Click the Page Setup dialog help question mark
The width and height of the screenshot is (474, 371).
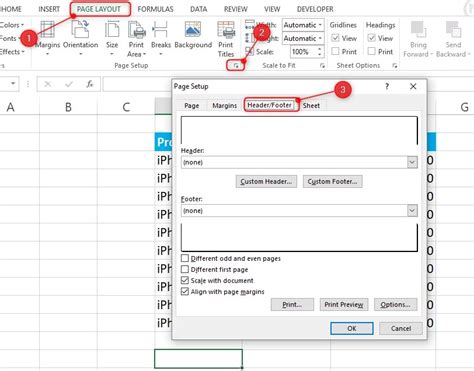click(387, 86)
